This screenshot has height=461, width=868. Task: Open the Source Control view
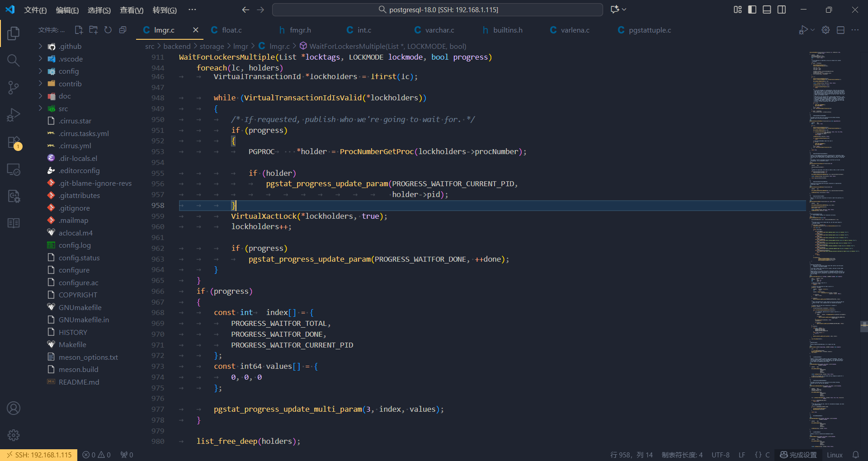point(14,88)
